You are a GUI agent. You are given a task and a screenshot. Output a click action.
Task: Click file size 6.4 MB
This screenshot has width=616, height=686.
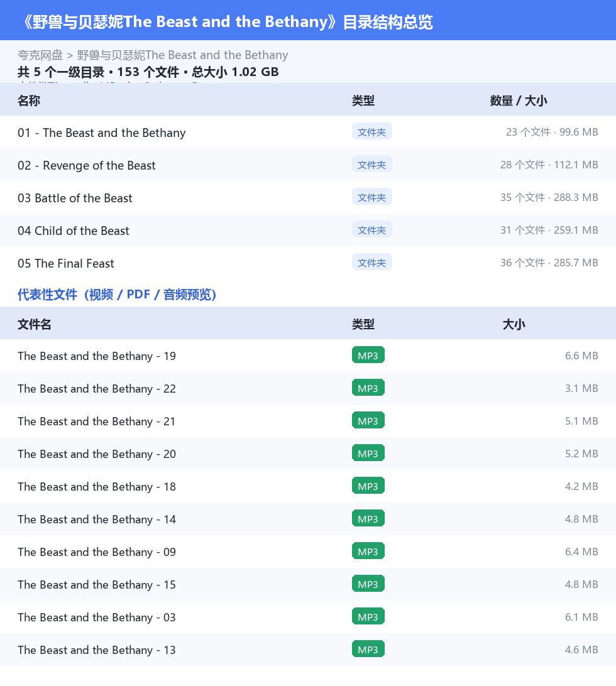pyautogui.click(x=581, y=552)
